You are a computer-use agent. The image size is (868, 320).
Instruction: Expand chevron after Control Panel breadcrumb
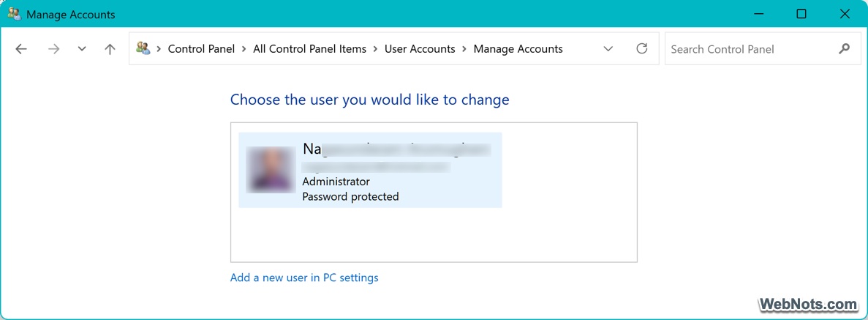244,49
